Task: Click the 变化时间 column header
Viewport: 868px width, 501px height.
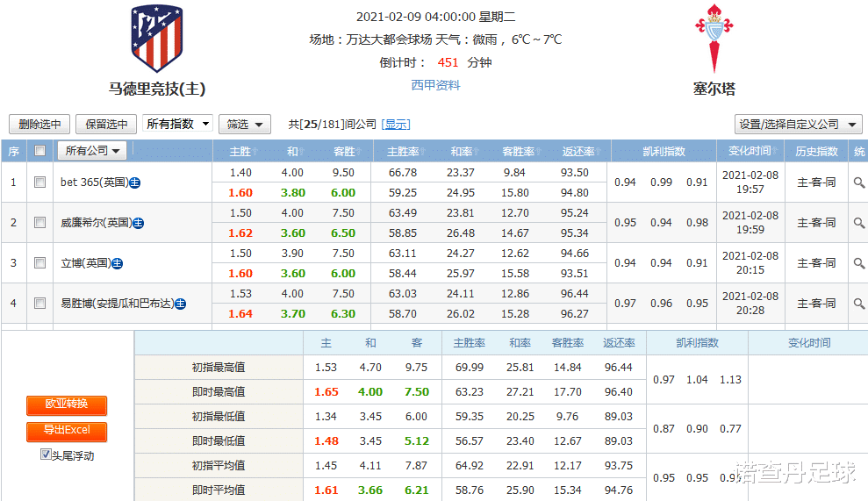Action: tap(749, 151)
